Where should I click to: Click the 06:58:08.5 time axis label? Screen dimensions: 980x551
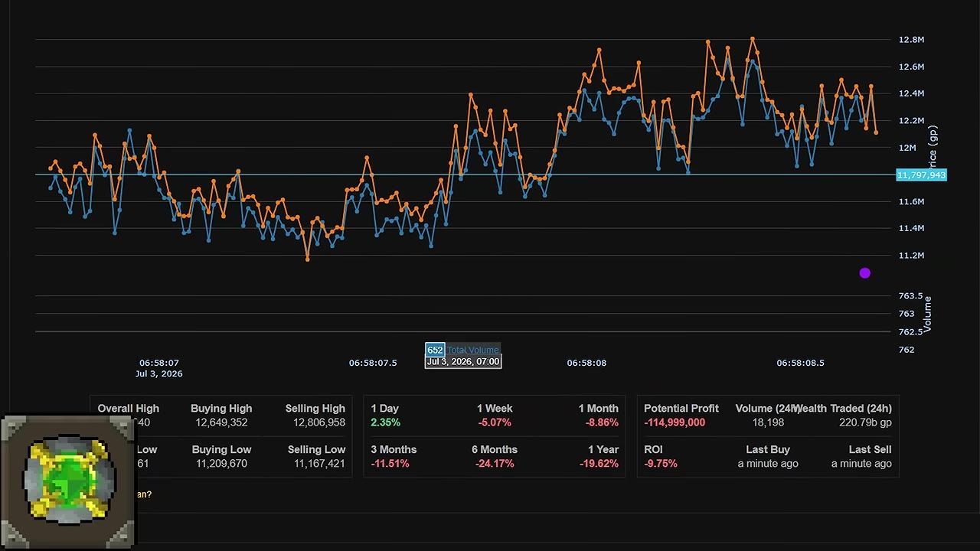tap(800, 363)
